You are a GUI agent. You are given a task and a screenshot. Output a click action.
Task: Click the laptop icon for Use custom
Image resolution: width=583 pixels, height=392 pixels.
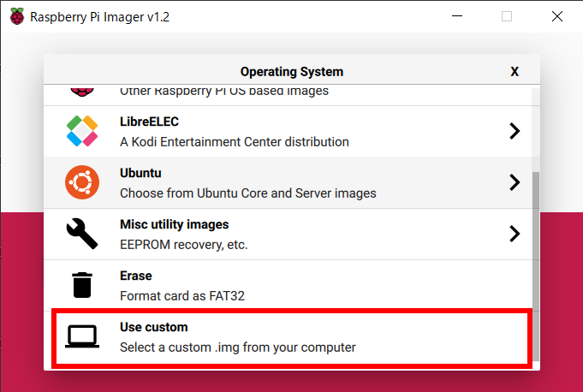coord(82,336)
